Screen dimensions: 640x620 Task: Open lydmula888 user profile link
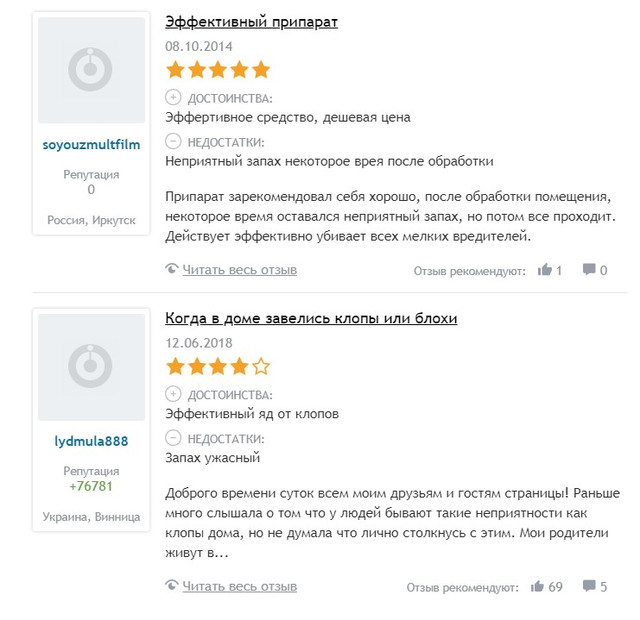(91, 441)
